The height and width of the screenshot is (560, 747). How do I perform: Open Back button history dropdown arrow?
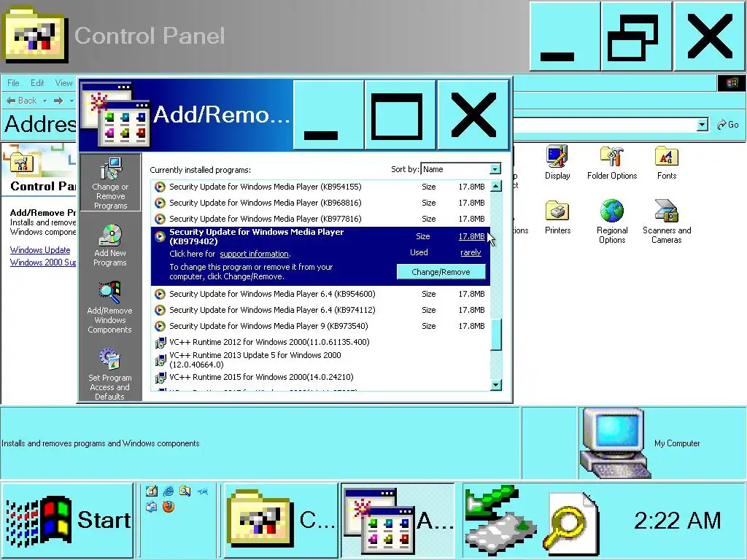click(44, 101)
